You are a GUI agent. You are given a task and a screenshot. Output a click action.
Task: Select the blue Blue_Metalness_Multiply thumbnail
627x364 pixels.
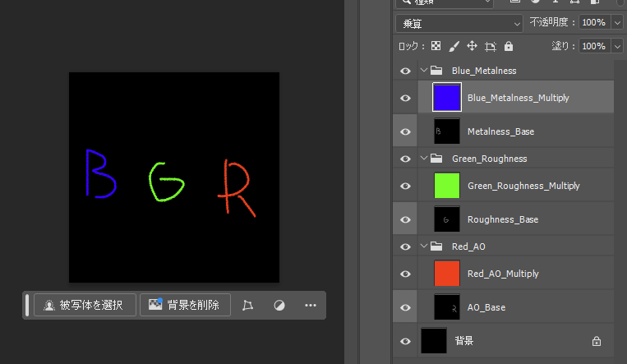click(x=447, y=97)
